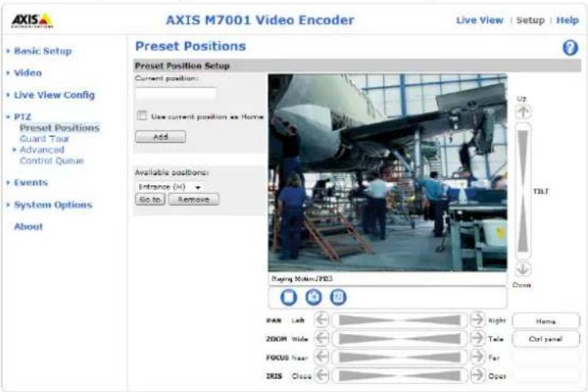The width and height of the screenshot is (588, 392).
Task: Open the About page
Action: (29, 227)
